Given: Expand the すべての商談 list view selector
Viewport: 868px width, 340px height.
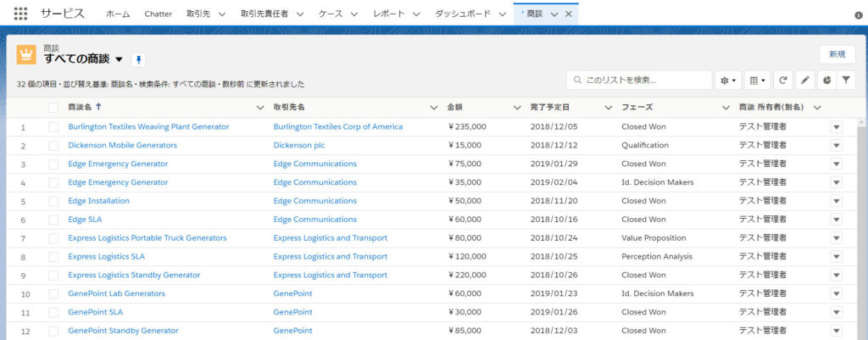Looking at the screenshot, I should tap(119, 59).
